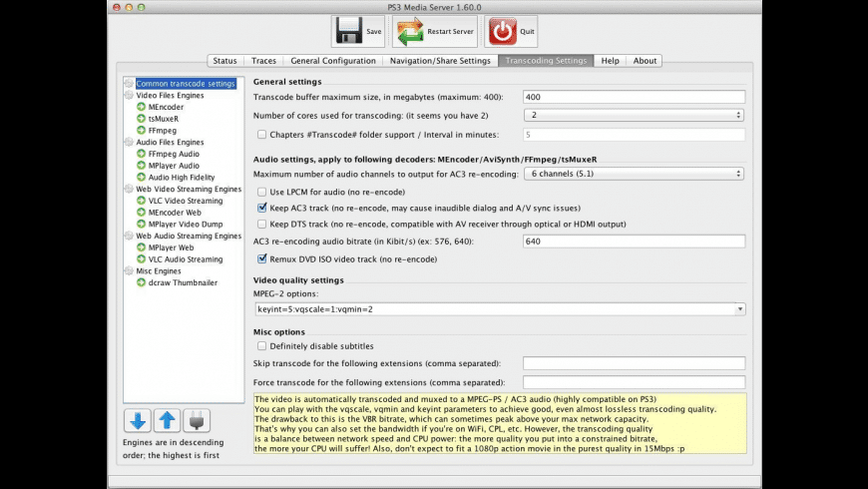The height and width of the screenshot is (489, 868).
Task: Click green icon beside VLC Audio Streaming
Action: click(x=141, y=259)
